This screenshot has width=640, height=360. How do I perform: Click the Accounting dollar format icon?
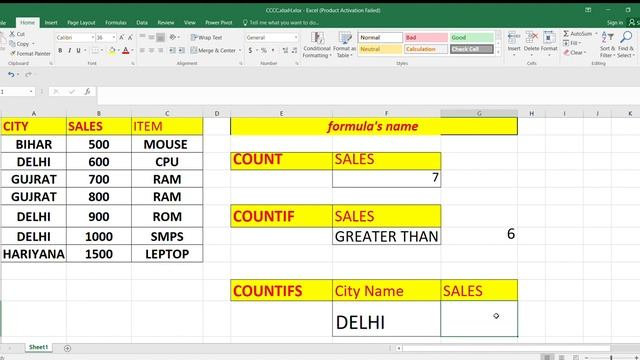click(250, 51)
